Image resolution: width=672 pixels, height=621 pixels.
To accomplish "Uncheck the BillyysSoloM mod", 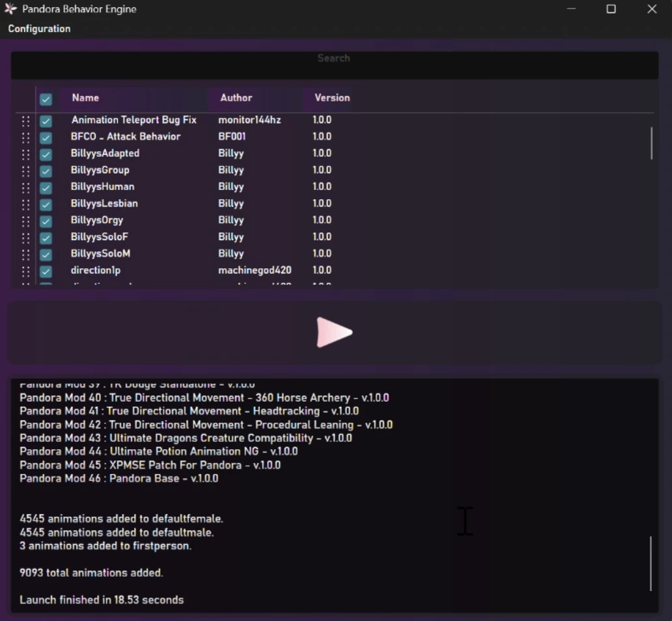I will point(46,255).
